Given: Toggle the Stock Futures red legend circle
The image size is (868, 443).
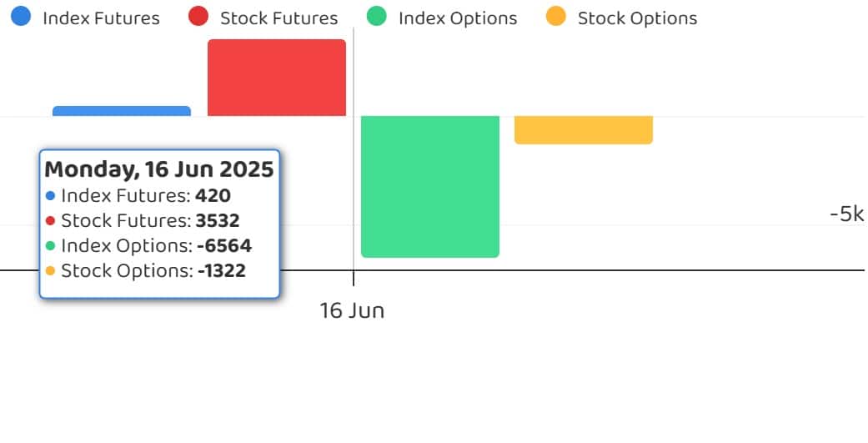Looking at the screenshot, I should point(198,16).
